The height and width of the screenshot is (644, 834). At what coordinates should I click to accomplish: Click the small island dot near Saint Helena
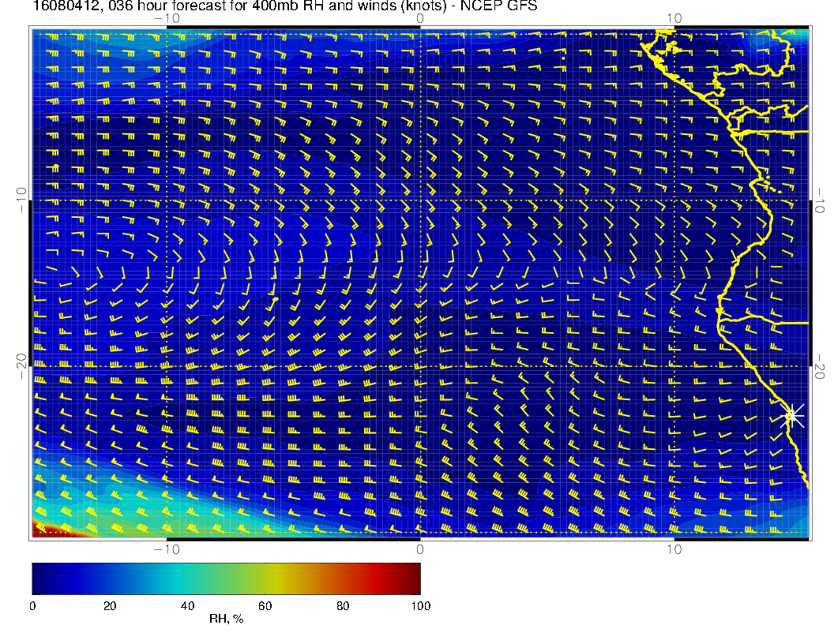click(276, 300)
